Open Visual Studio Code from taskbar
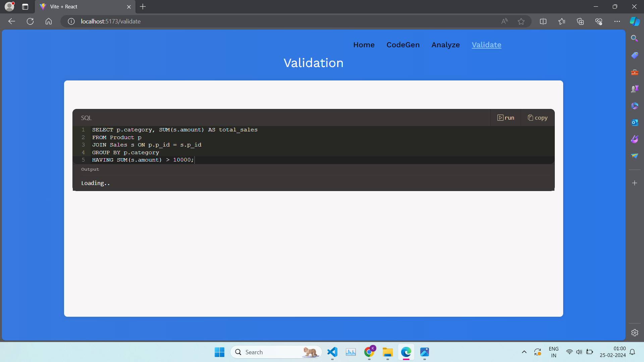Viewport: 644px width, 362px height. tap(332, 352)
